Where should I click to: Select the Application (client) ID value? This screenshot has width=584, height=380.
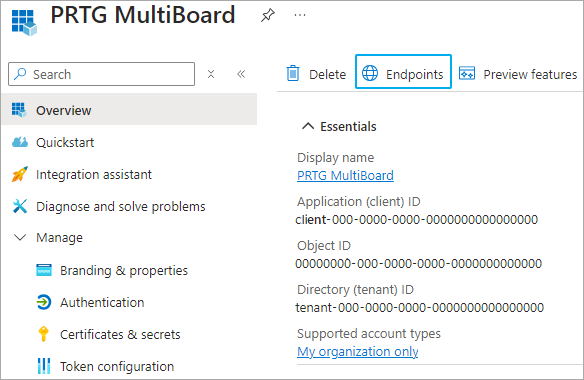click(417, 220)
